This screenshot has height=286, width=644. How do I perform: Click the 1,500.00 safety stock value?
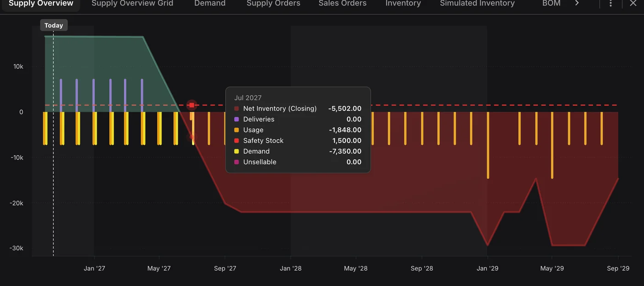(x=347, y=141)
